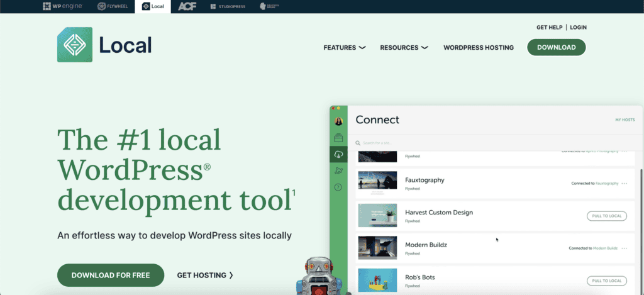Open the ACF brand link
644x295 pixels.
pyautogui.click(x=187, y=6)
